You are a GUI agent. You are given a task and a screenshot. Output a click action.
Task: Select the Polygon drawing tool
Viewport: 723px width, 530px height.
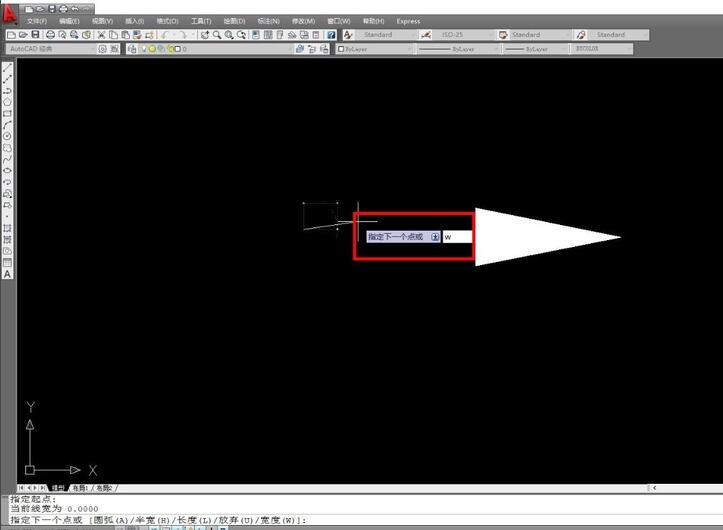tap(8, 102)
